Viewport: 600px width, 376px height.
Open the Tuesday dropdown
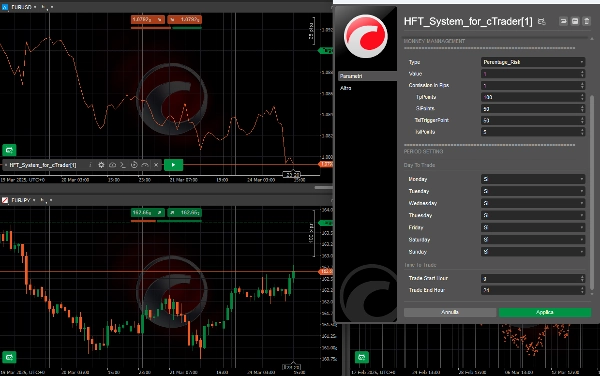pyautogui.click(x=533, y=191)
